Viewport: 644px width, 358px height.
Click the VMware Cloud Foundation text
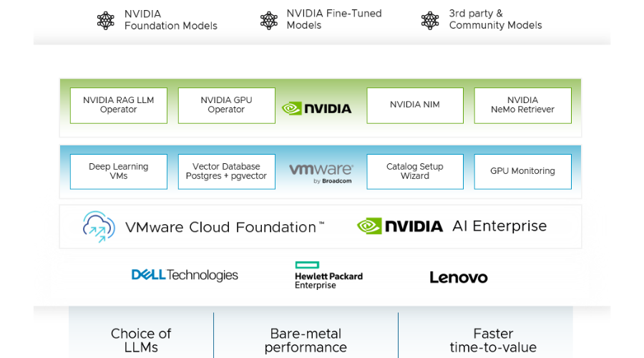225,227
